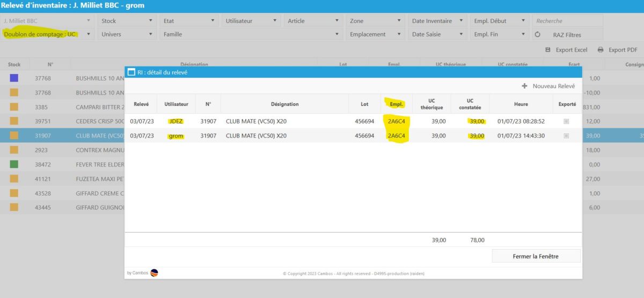The width and height of the screenshot is (644, 298).
Task: Click the Exporté column header
Action: (x=567, y=104)
